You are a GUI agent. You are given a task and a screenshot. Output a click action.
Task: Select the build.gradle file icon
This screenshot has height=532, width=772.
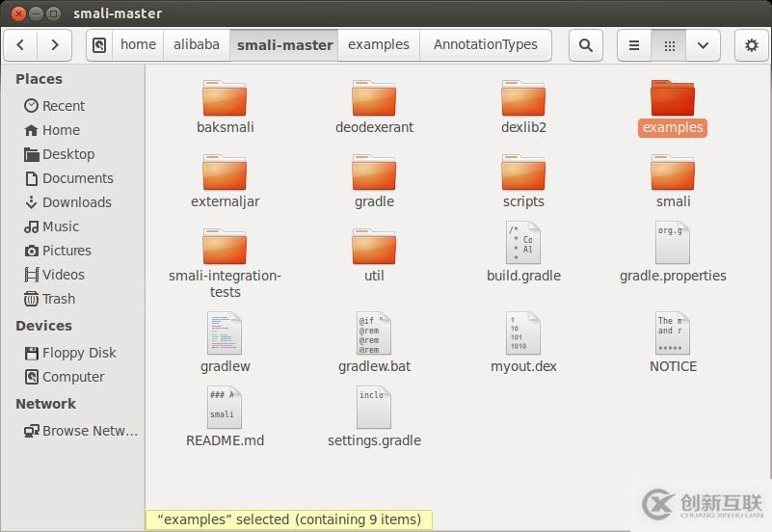pos(523,243)
